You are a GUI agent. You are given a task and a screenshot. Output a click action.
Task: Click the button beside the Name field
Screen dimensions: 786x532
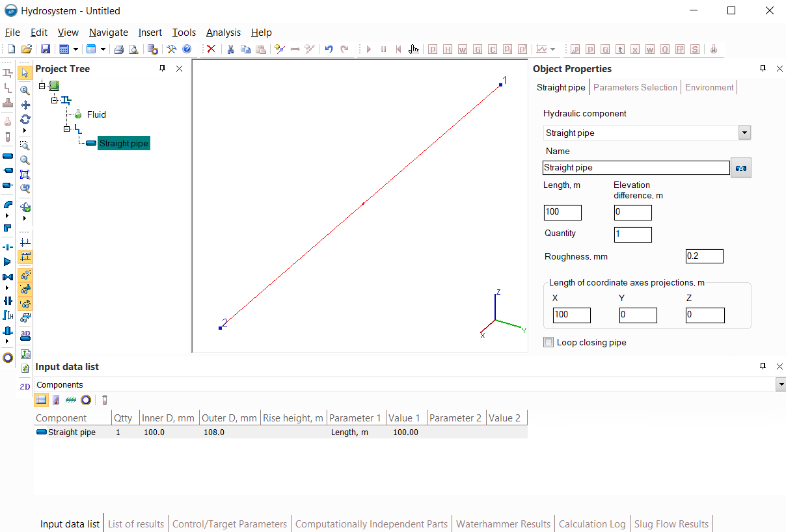tap(740, 168)
